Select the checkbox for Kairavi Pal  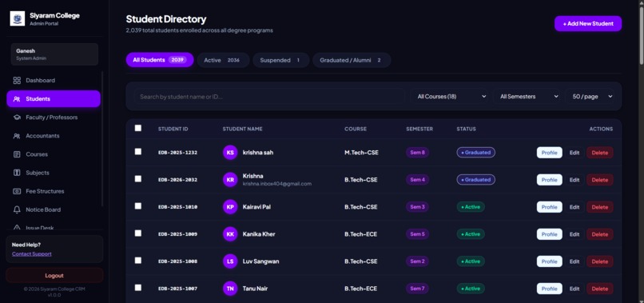coord(138,206)
